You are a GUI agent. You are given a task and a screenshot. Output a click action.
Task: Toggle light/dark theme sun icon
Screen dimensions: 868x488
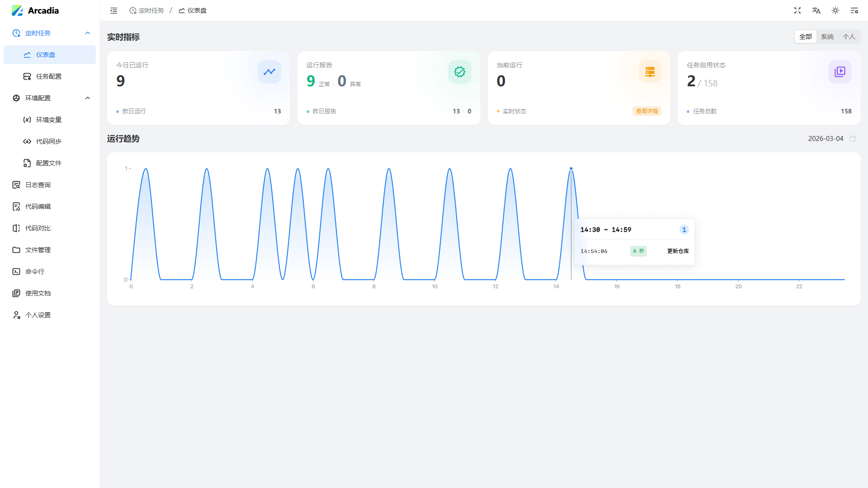tap(835, 10)
